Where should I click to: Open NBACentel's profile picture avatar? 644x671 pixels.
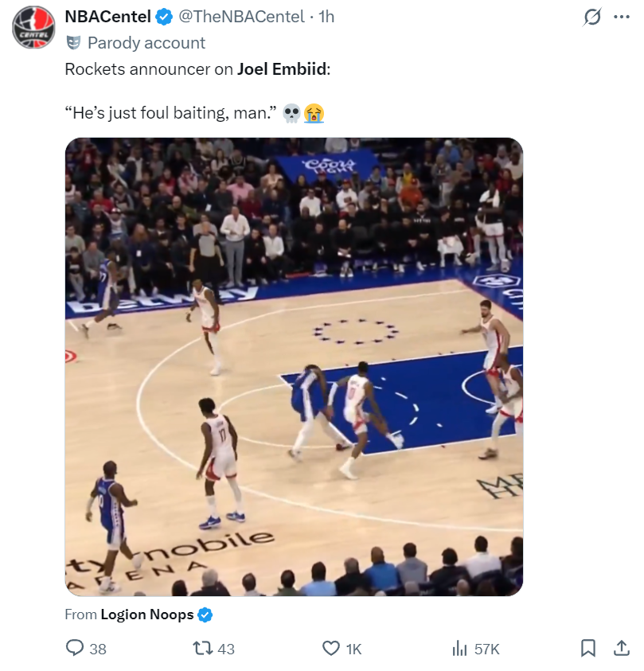tap(32, 31)
